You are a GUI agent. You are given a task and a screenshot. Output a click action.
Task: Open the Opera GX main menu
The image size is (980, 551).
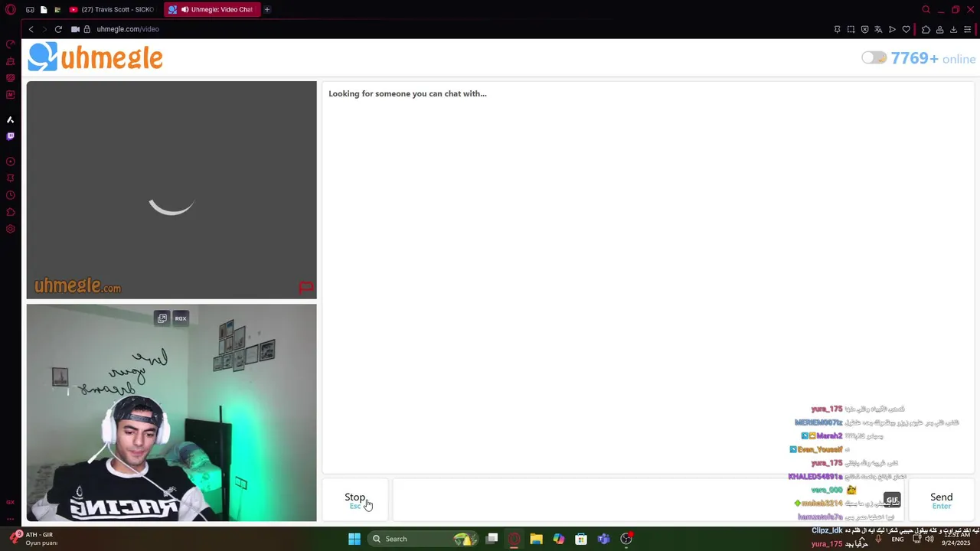(x=11, y=9)
